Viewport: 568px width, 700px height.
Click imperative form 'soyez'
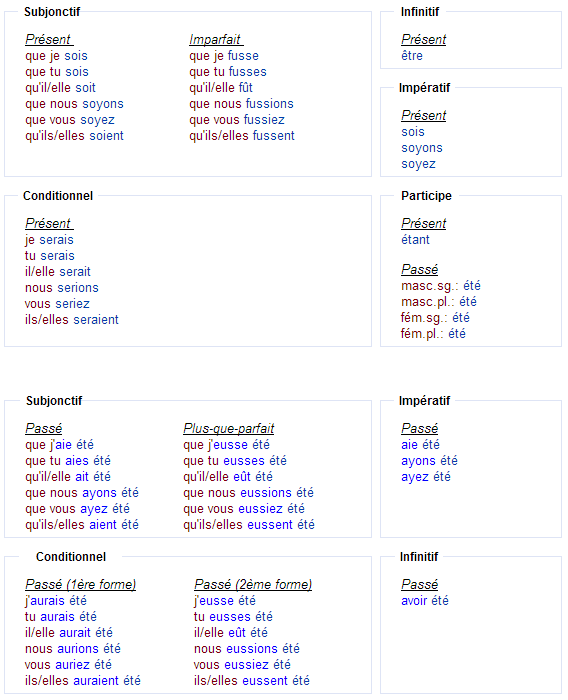(x=418, y=164)
